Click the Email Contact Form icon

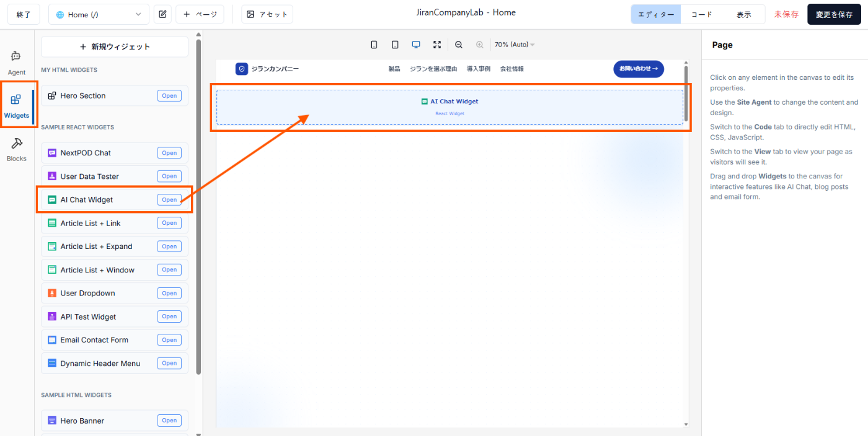(52, 340)
